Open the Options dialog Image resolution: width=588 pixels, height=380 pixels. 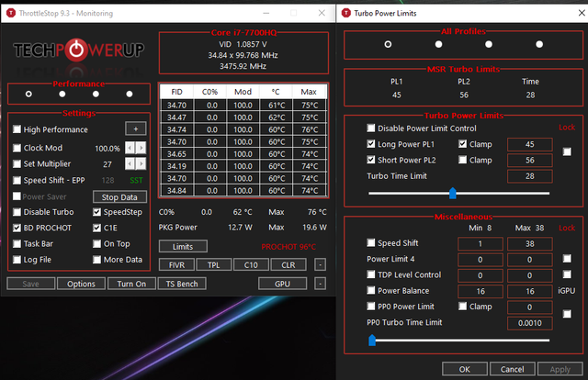pos(81,284)
